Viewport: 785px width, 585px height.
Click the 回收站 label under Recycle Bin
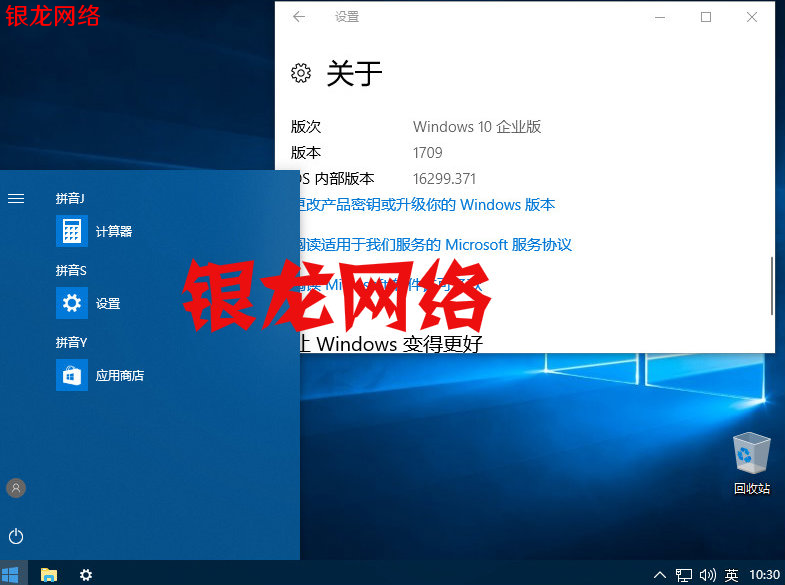point(752,488)
